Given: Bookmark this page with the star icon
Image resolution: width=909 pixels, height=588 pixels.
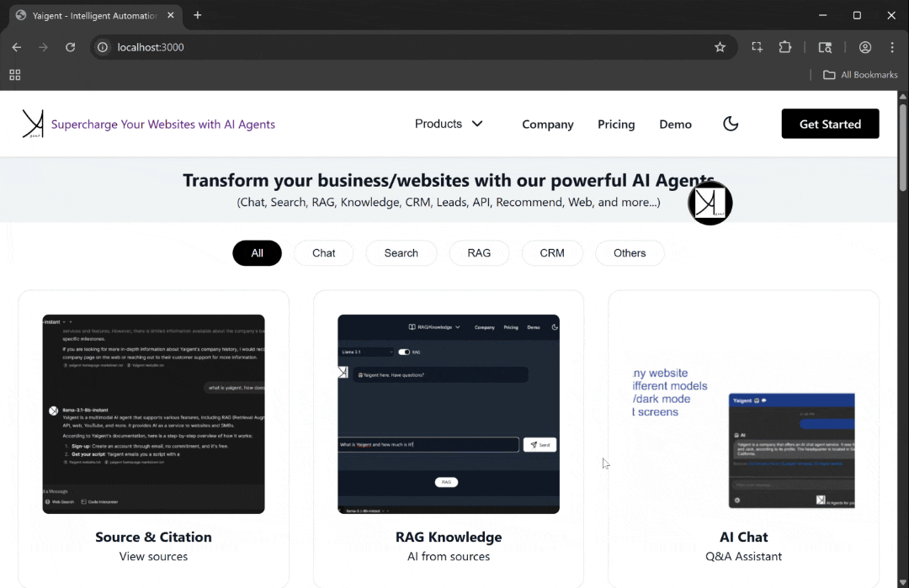Looking at the screenshot, I should point(720,47).
